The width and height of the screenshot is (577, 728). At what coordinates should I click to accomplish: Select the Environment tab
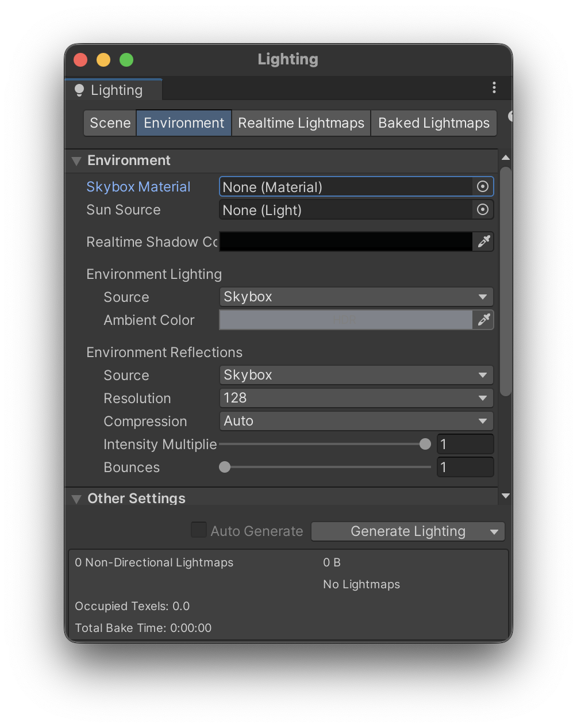[x=184, y=123]
